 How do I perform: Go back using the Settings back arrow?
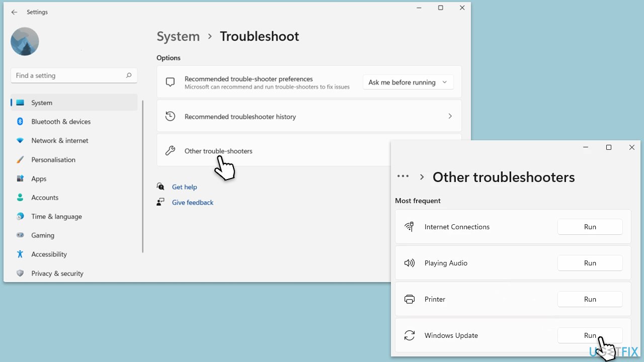tap(14, 12)
